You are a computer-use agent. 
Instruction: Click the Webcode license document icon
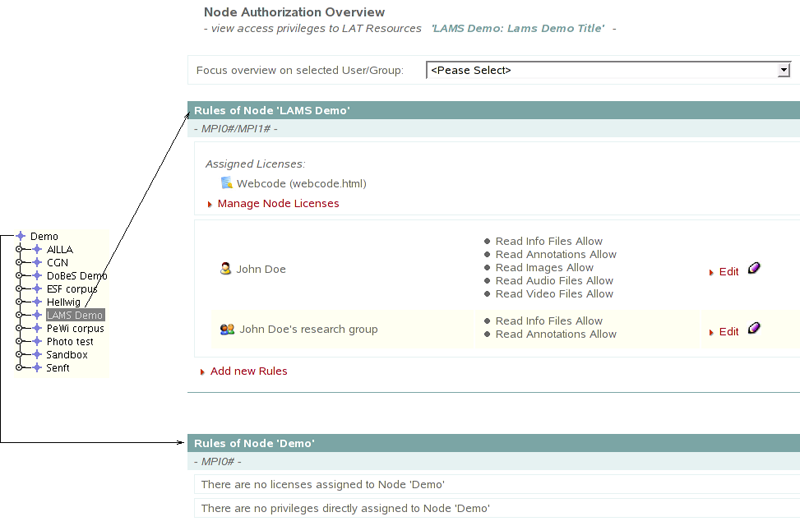[227, 183]
